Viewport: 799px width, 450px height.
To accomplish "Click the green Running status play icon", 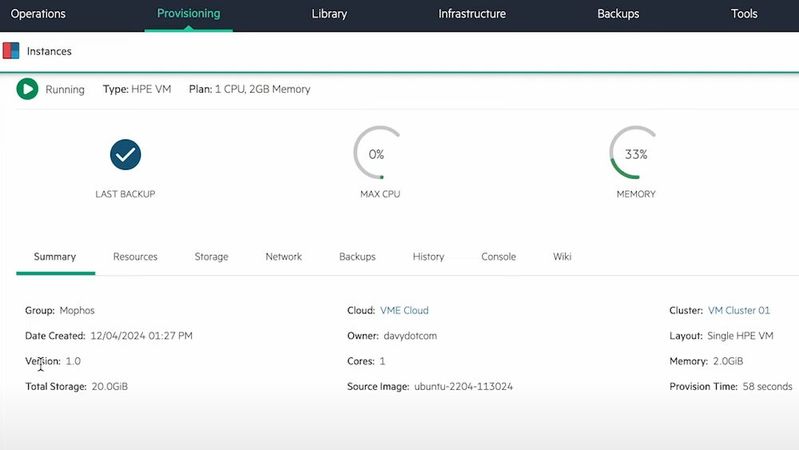I will pyautogui.click(x=28, y=89).
